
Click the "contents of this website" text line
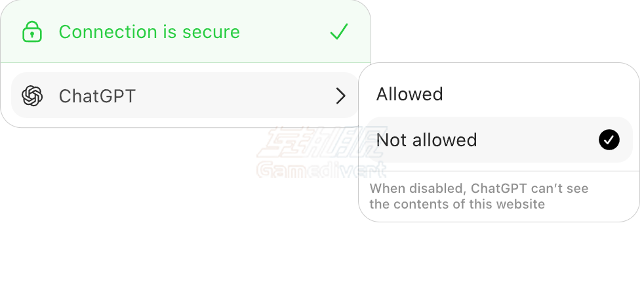[457, 204]
